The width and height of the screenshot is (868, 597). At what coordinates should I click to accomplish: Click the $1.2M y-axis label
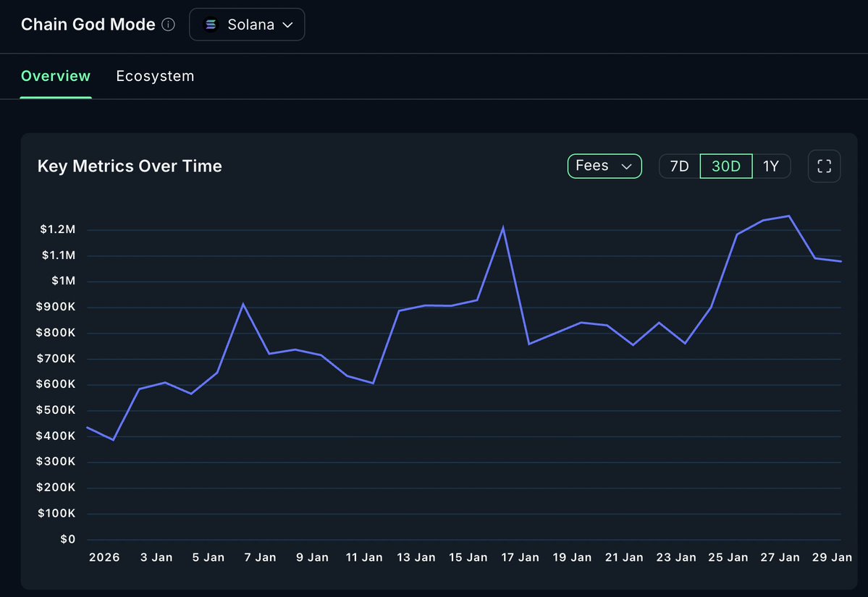click(58, 229)
